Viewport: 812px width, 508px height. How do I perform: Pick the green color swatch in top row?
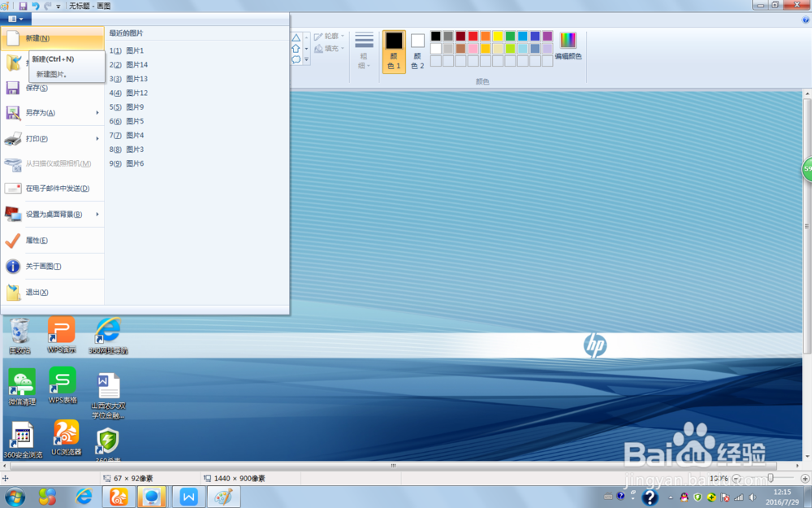[510, 36]
